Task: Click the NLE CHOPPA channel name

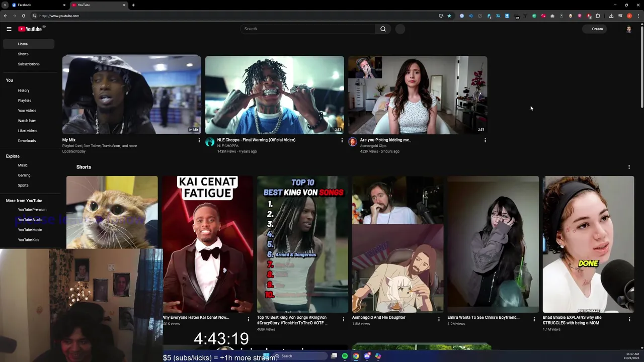Action: [x=228, y=146]
